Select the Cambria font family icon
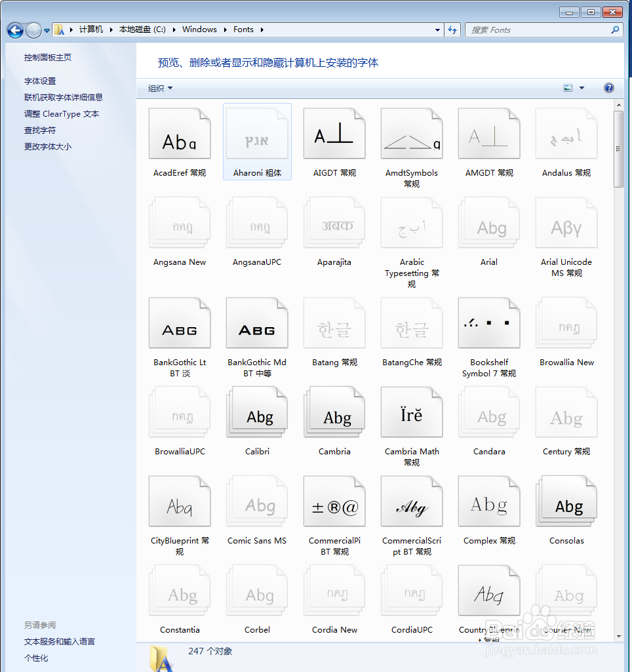The height and width of the screenshot is (672, 632). 334,412
